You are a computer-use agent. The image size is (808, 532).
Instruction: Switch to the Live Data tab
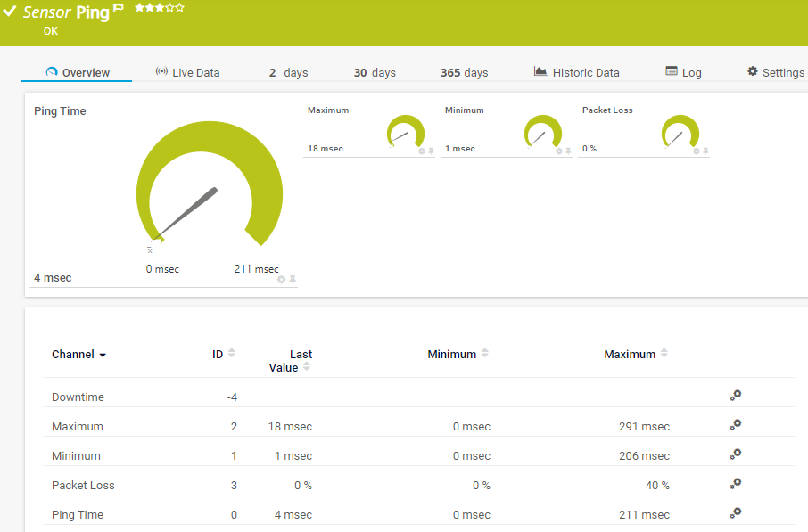coord(187,72)
